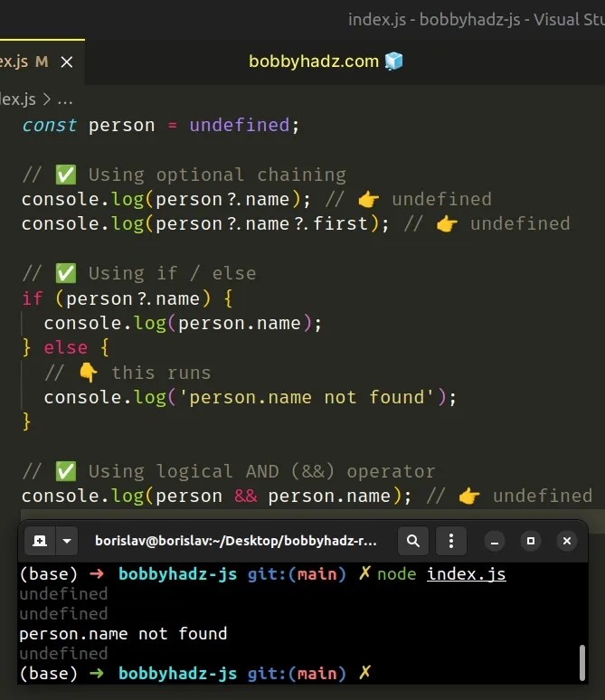The image size is (605, 700).
Task: Select the index.js editor tab
Action: [42, 61]
